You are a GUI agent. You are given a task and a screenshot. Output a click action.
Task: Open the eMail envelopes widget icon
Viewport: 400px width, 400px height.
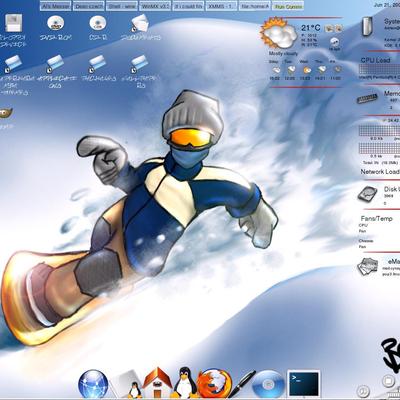click(x=367, y=267)
